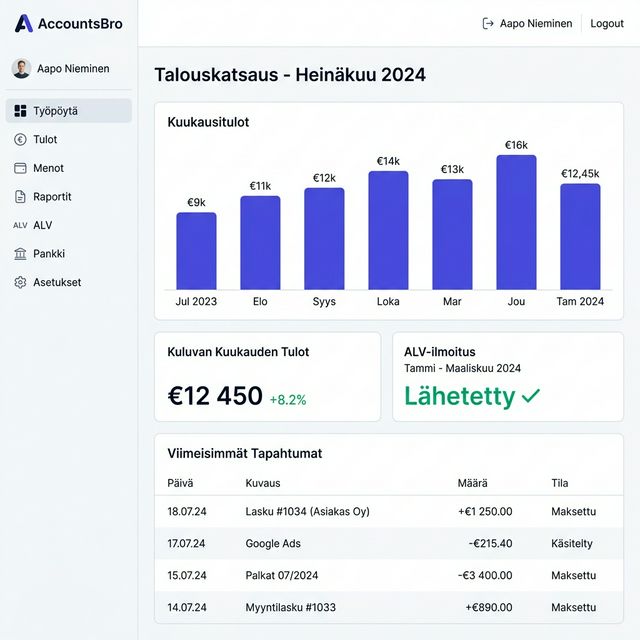Image resolution: width=640 pixels, height=640 pixels.
Task: Click the Aapo Nieminen name in sidebar
Action: 73,69
